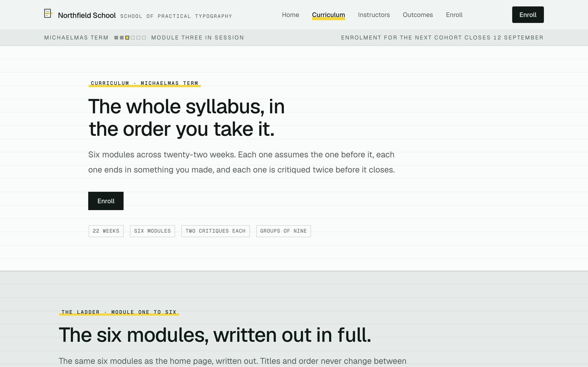Click the Enroll button below the intro paragraph
588x367 pixels.
tap(106, 201)
